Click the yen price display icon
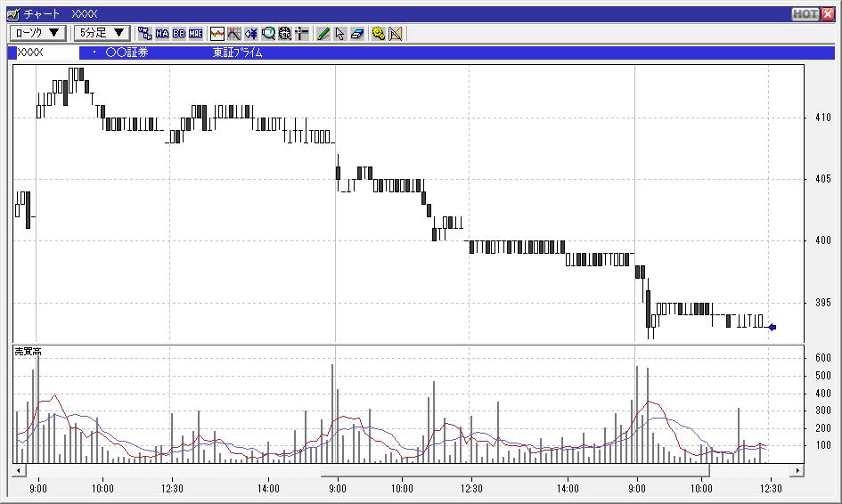Screen dimensions: 842x504 click(250, 34)
